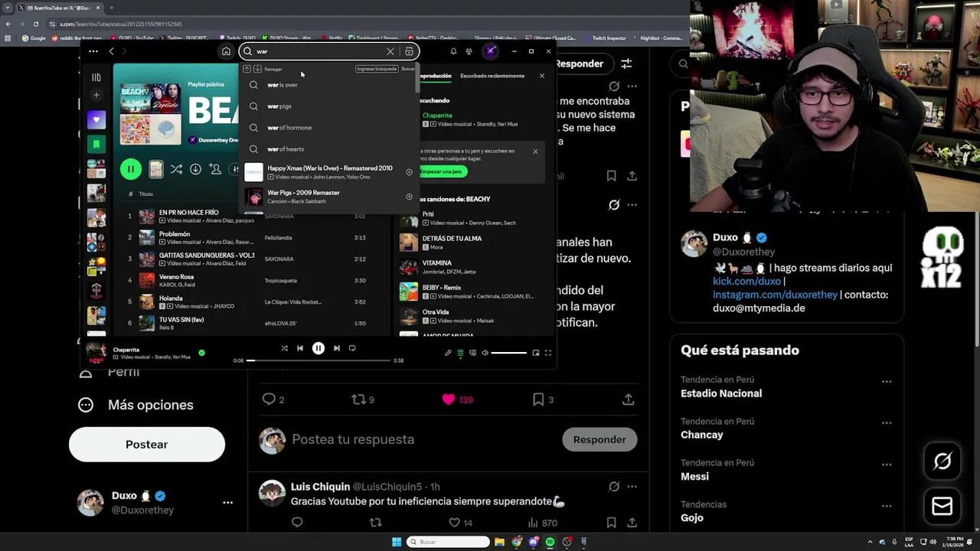Mute Spotify with speaker icon
Screen dimensions: 980x551
tap(485, 353)
